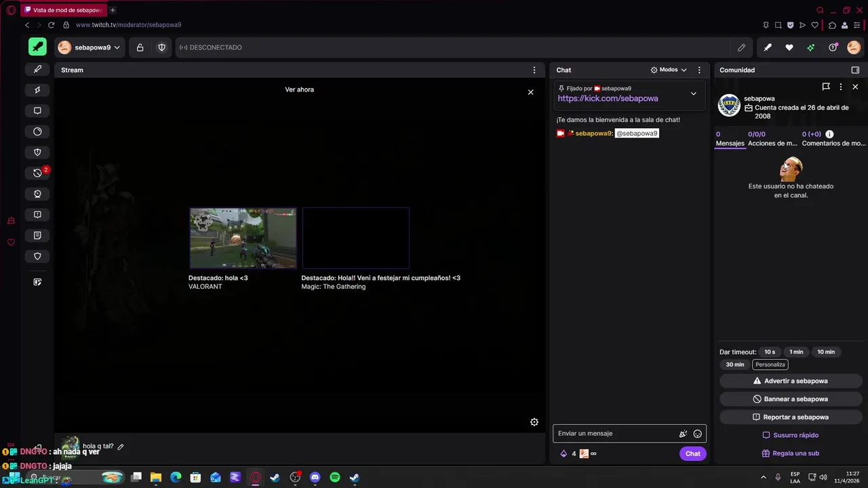Screen dimensions: 868x488
Task: Open Spotify from the Windows taskbar
Action: pos(335,477)
